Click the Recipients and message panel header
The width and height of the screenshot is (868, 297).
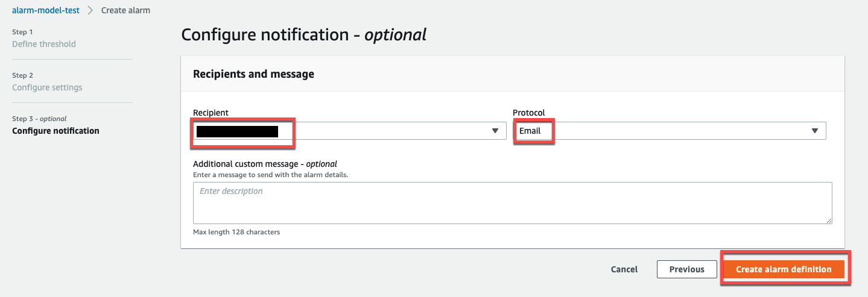pyautogui.click(x=253, y=74)
